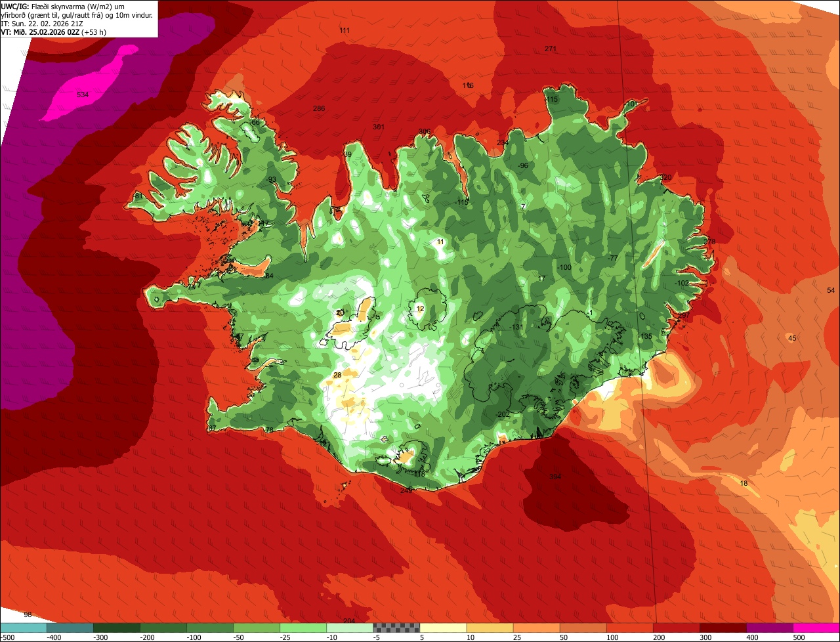Click the 10–25 yellow-orange legend swatch
The height and width of the screenshot is (642, 840).
490,628
